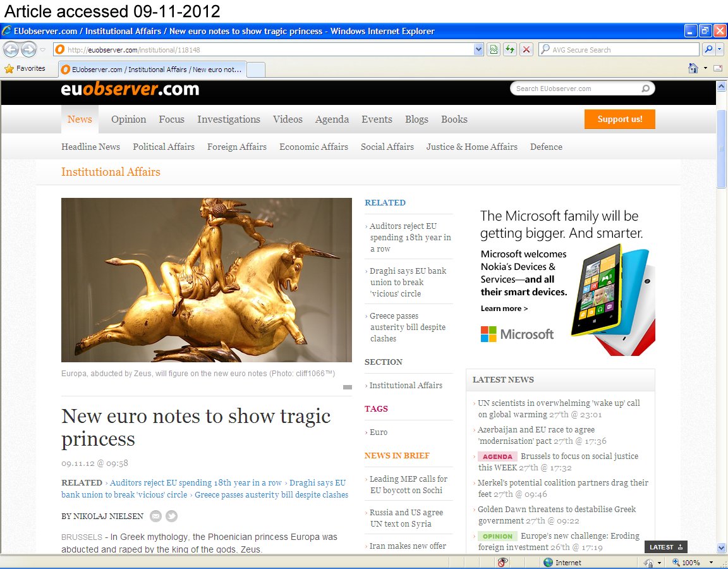Click the author's Twitter bird icon
The width and height of the screenshot is (728, 569).
pyautogui.click(x=172, y=517)
